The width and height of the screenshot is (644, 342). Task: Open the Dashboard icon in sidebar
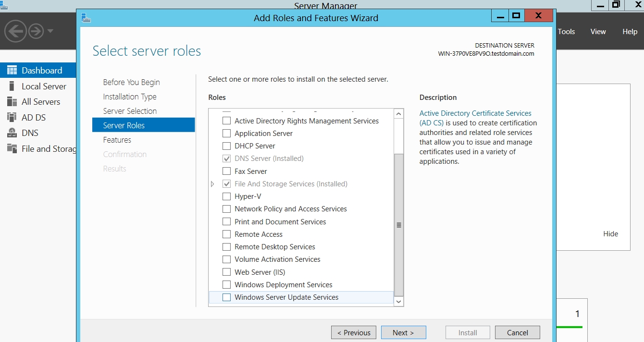(12, 70)
